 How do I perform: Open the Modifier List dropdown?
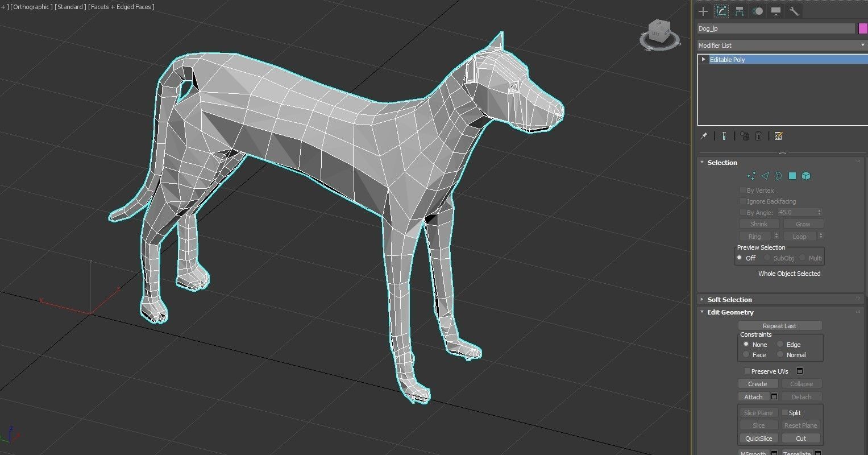point(782,45)
